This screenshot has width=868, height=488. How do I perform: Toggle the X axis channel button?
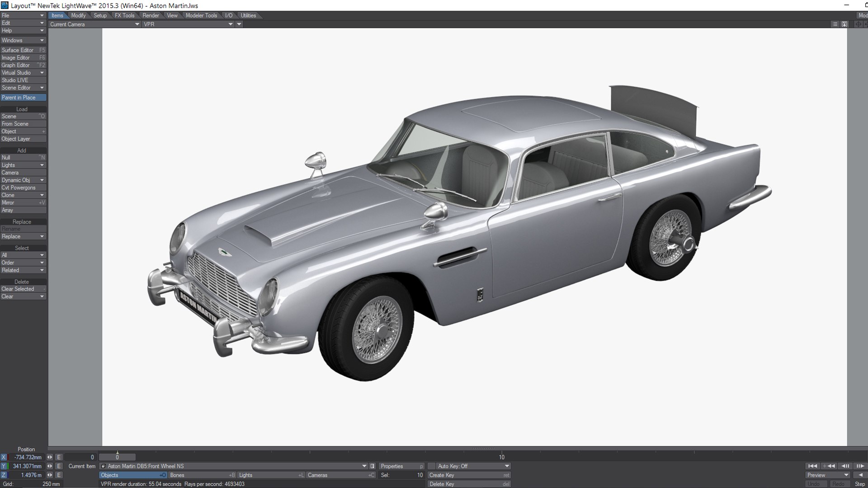coord(4,457)
